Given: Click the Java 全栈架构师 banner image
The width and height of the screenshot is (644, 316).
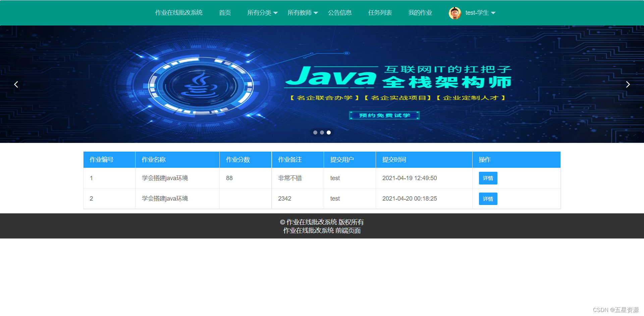Looking at the screenshot, I should [x=322, y=84].
